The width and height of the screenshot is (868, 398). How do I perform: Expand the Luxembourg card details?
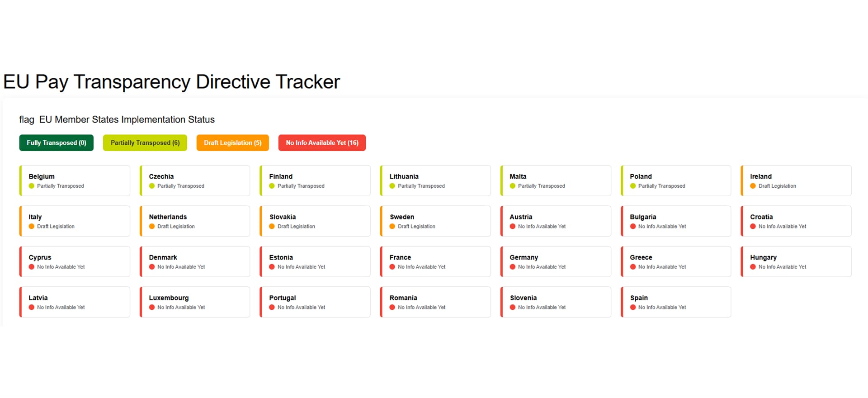[x=194, y=302]
